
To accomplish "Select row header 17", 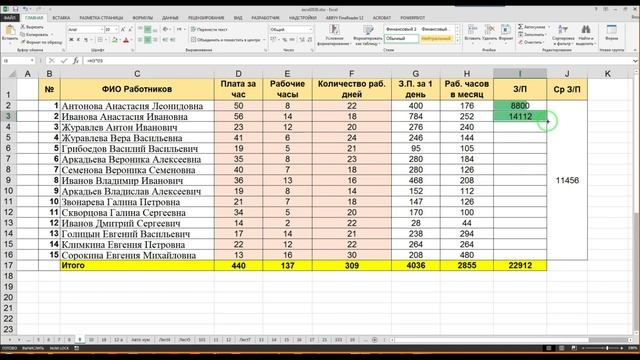I will 8,265.
